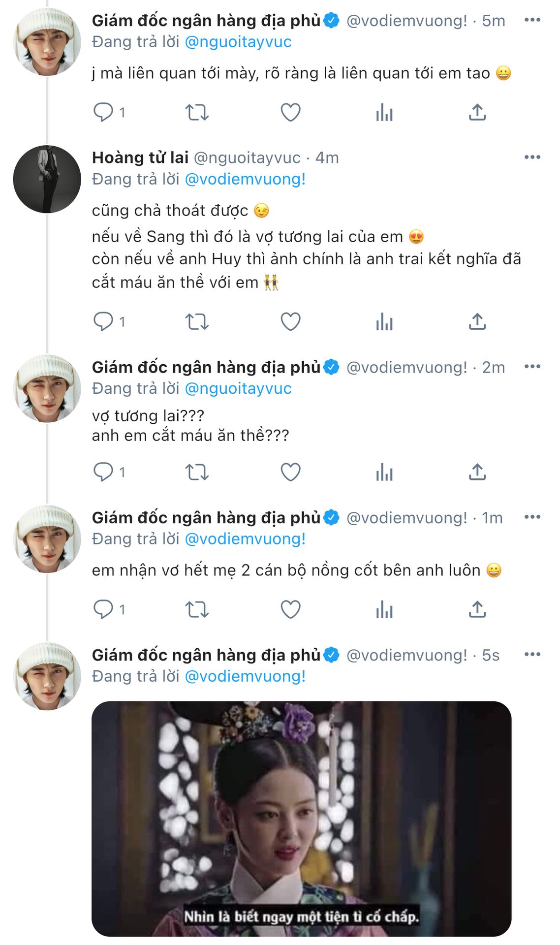The height and width of the screenshot is (945, 560).
Task: Share the first tweet posted 5m ago
Action: pos(477,112)
